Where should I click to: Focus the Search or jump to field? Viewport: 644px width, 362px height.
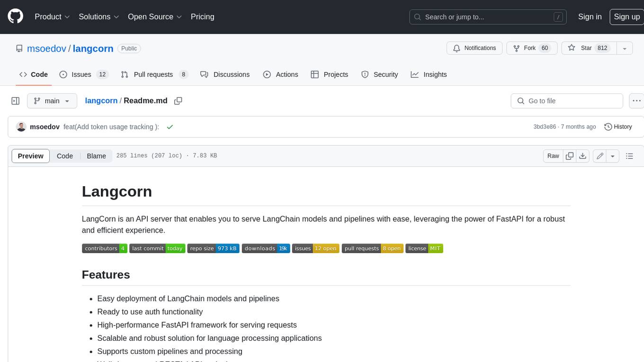coord(488,17)
